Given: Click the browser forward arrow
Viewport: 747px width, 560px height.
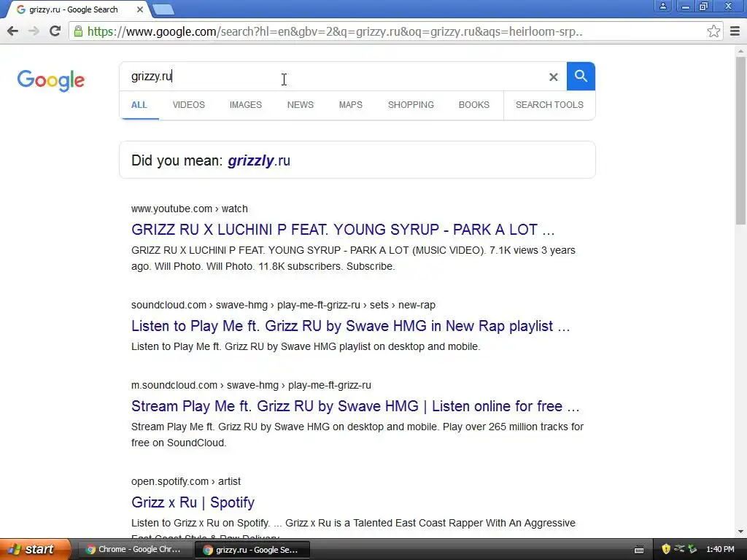Looking at the screenshot, I should 34,31.
